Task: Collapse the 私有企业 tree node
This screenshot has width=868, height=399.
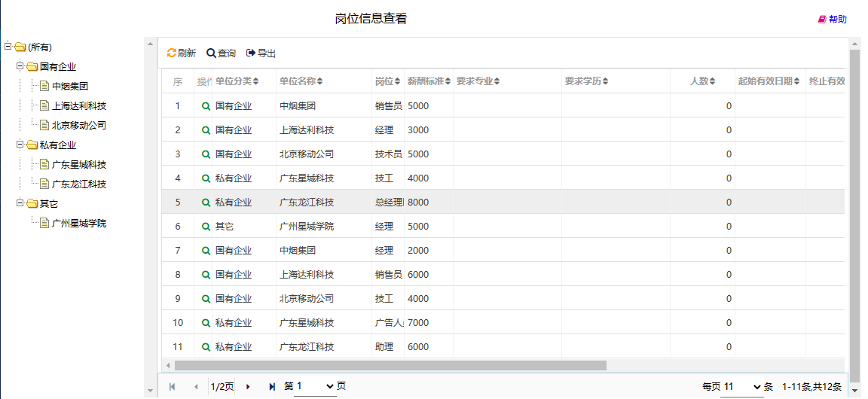Action: [20, 145]
